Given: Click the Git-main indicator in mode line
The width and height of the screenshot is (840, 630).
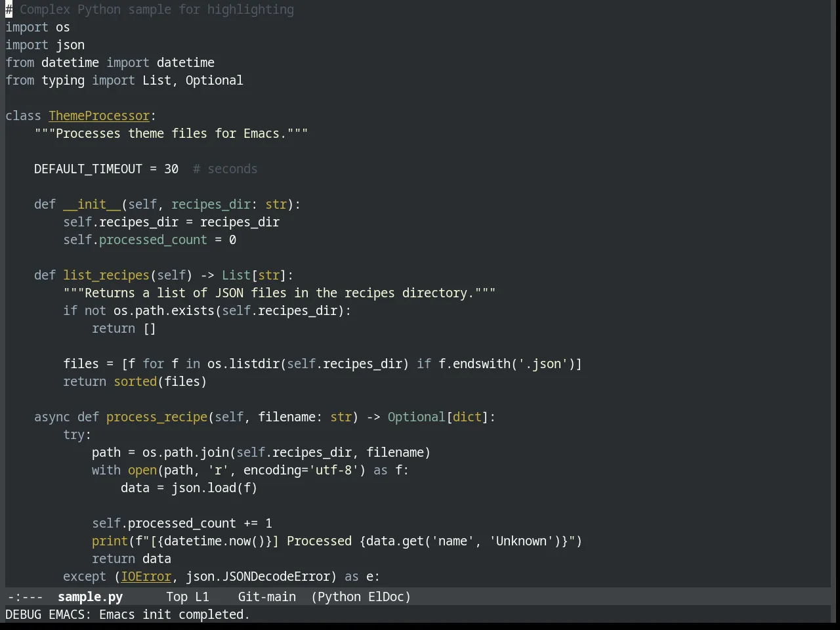Looking at the screenshot, I should click(266, 597).
